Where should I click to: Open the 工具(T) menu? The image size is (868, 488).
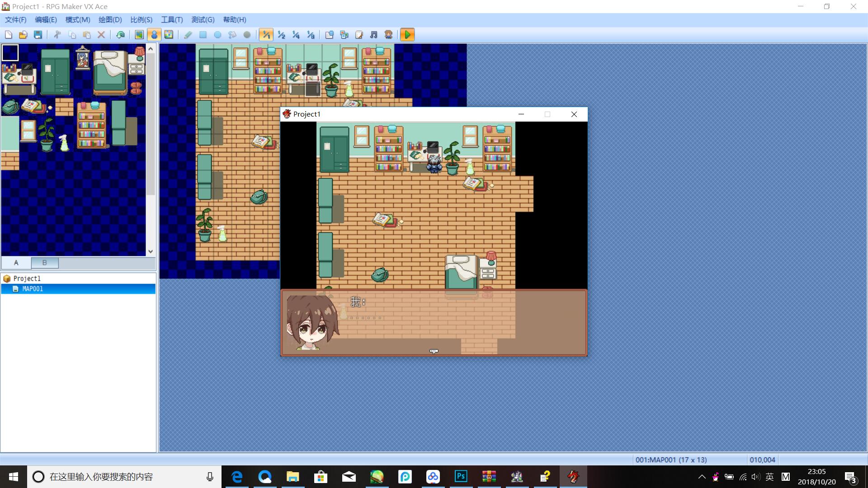(172, 20)
